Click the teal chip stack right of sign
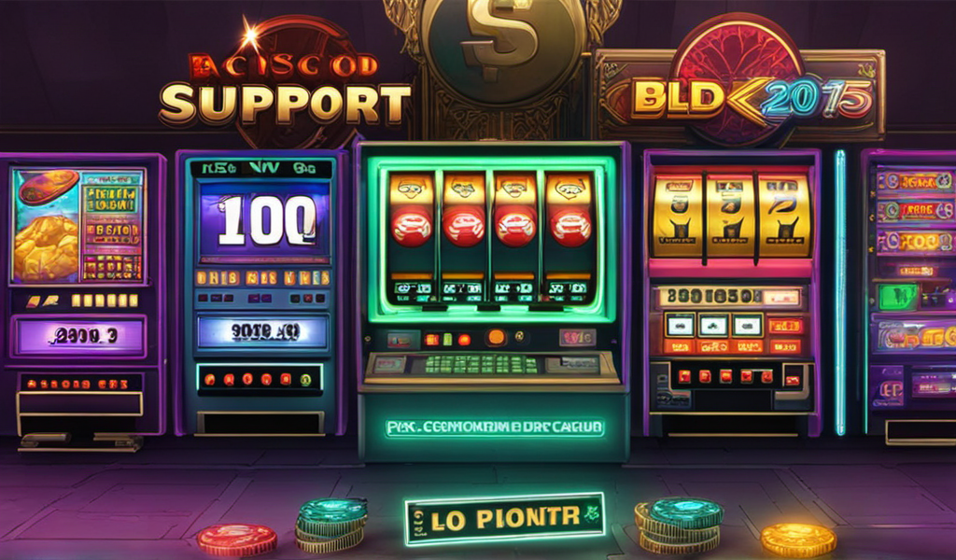This screenshot has width=956, height=560. pos(680,525)
